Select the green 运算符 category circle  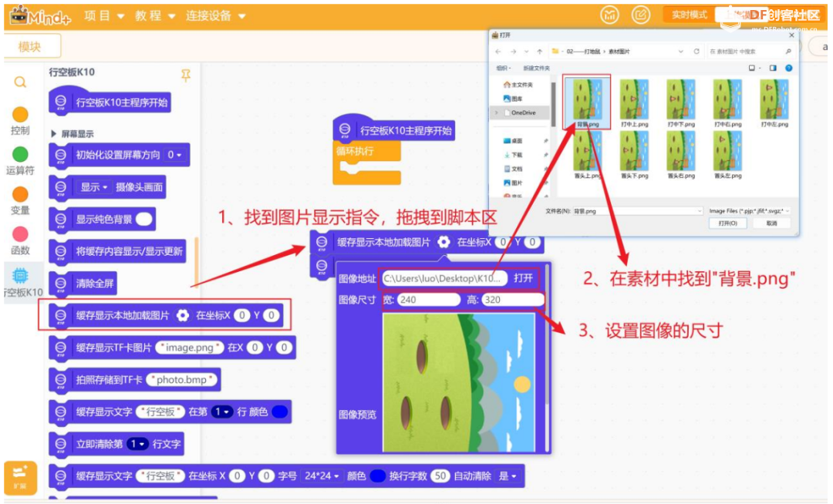click(x=20, y=154)
